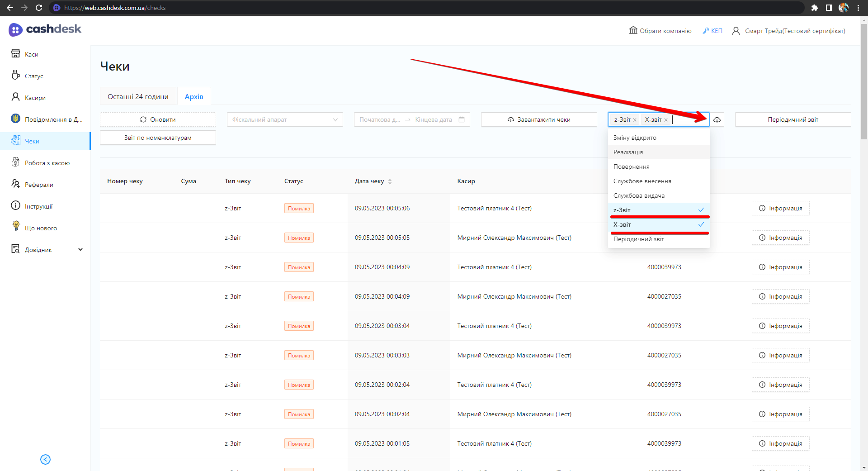Remove the z-Звіт tag from filter
The image size is (868, 471).
pos(635,120)
